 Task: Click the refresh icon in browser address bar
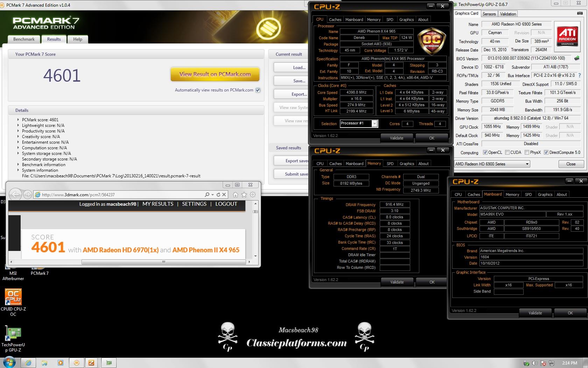pyautogui.click(x=218, y=195)
